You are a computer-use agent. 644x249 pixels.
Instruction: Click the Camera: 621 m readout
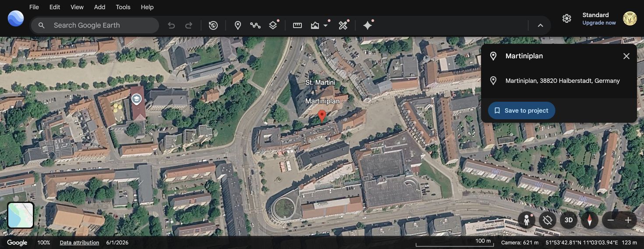(520, 242)
